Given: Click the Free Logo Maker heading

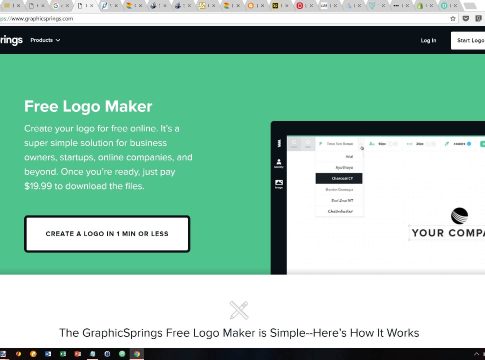Looking at the screenshot, I should [x=88, y=106].
